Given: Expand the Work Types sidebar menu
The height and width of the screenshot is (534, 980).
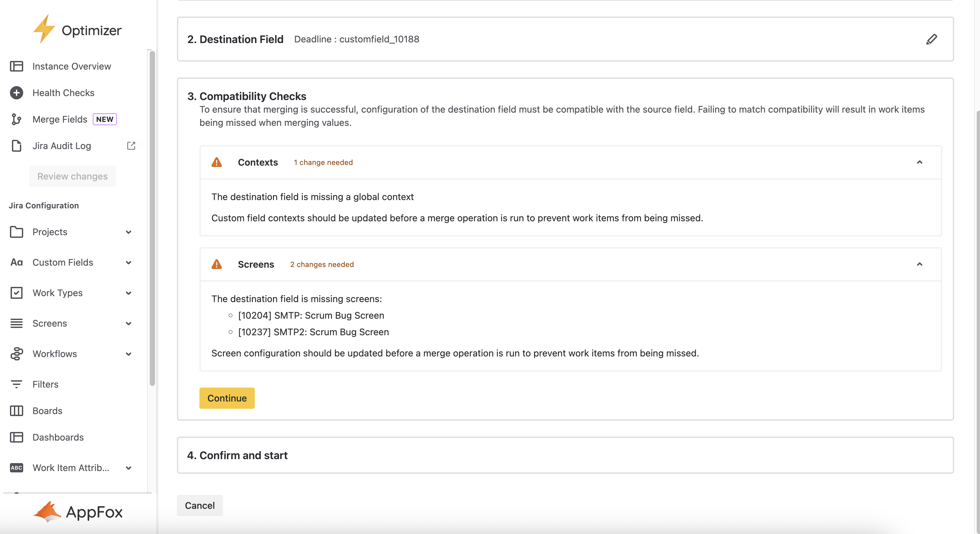Looking at the screenshot, I should (129, 293).
